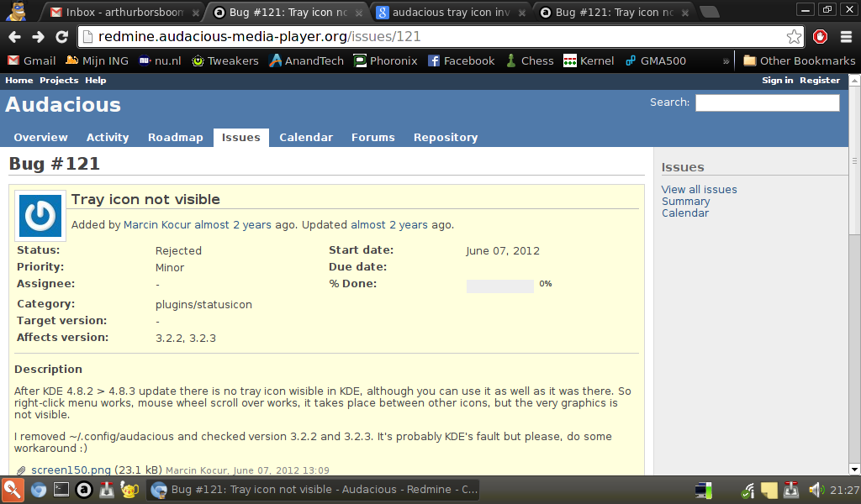The image size is (861, 504).
Task: Click the page's vertical scrollbar
Action: (x=854, y=160)
